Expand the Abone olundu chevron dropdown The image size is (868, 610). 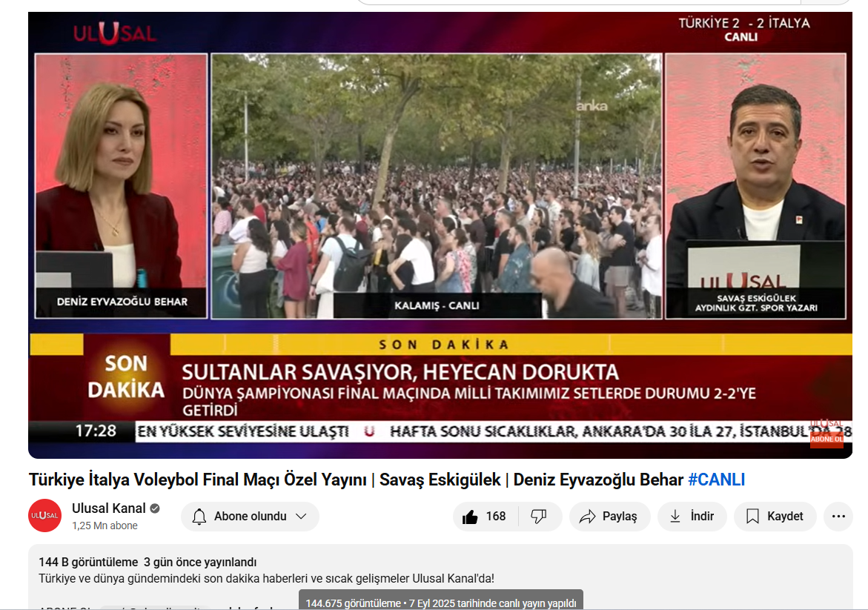301,517
